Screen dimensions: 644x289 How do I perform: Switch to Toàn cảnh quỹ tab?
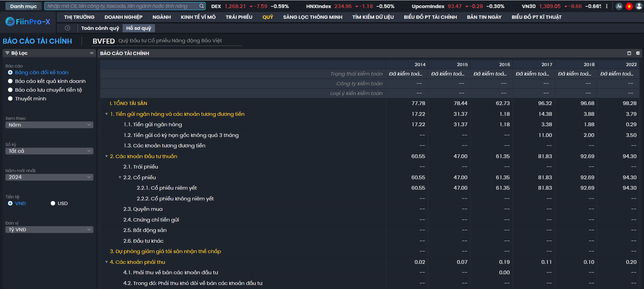pyautogui.click(x=100, y=28)
